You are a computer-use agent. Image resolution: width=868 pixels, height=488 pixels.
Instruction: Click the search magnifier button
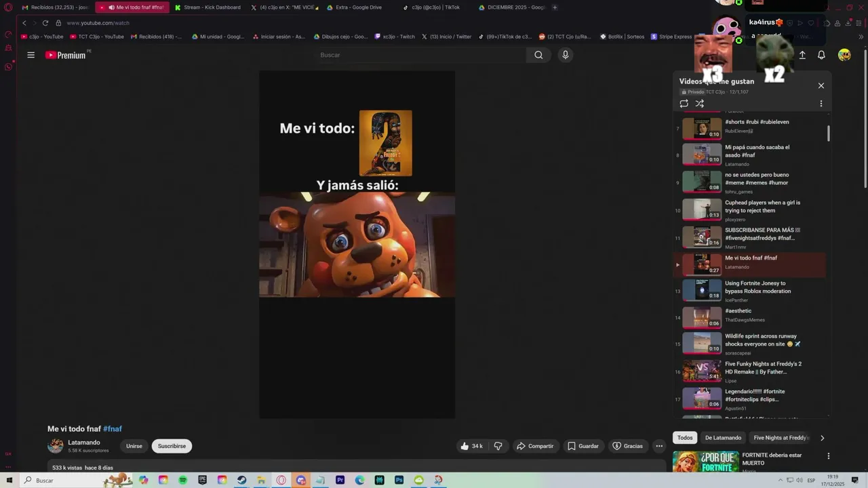538,55
